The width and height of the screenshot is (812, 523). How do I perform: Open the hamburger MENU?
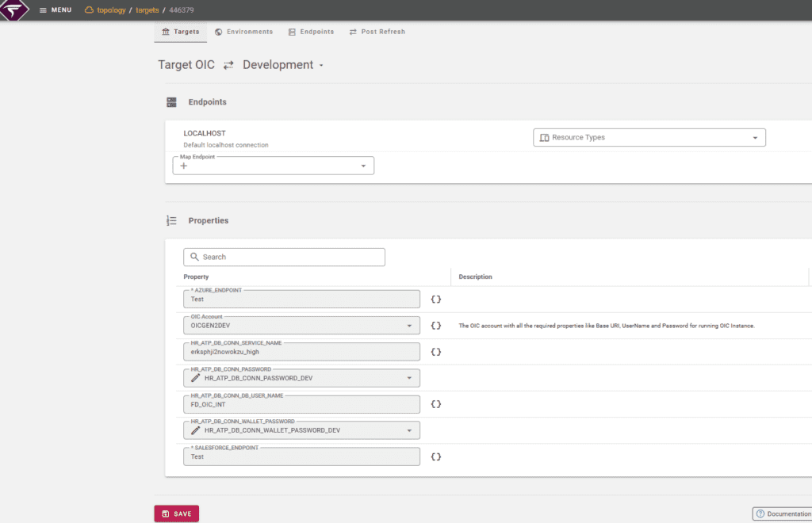(x=56, y=10)
